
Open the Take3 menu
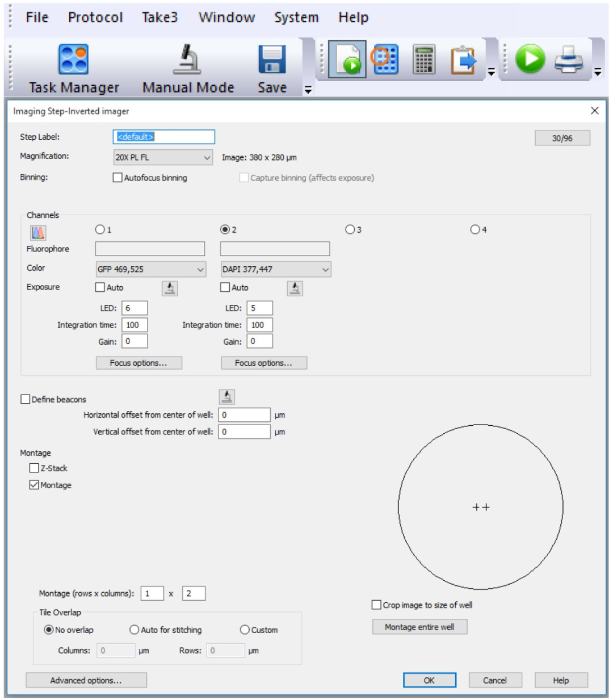click(x=159, y=18)
